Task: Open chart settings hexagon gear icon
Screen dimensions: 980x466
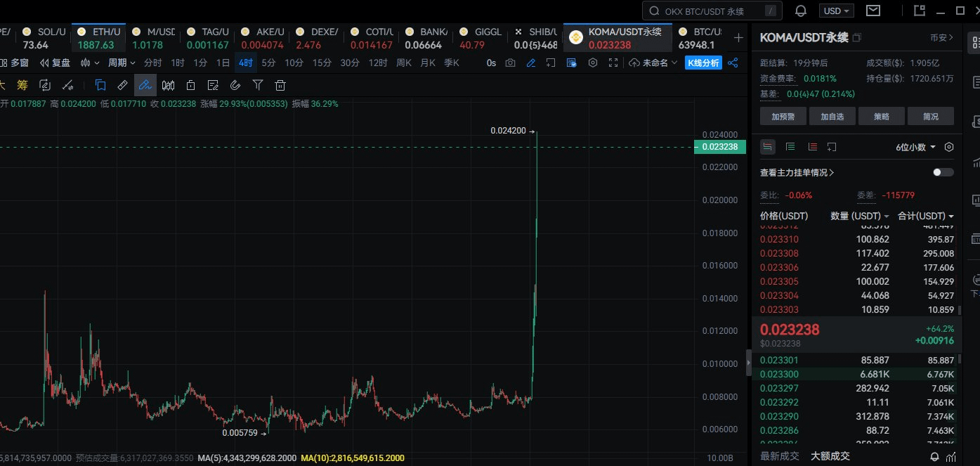Action: click(593, 63)
